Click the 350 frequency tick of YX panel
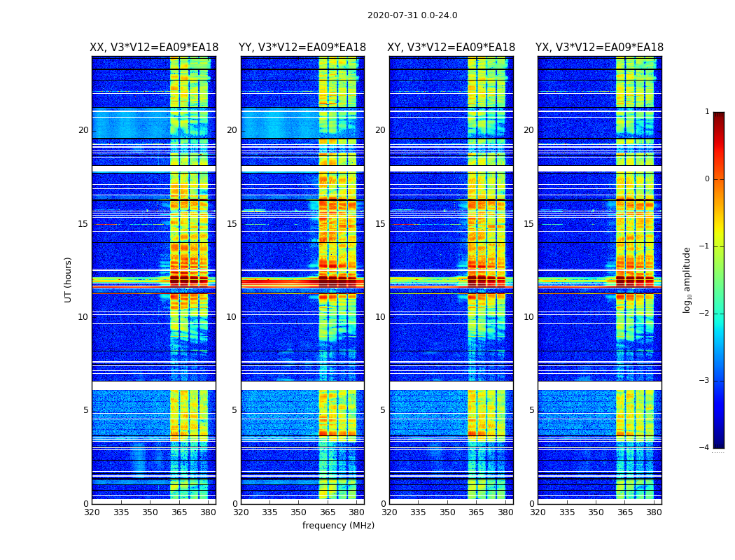735x560 pixels. point(596,512)
